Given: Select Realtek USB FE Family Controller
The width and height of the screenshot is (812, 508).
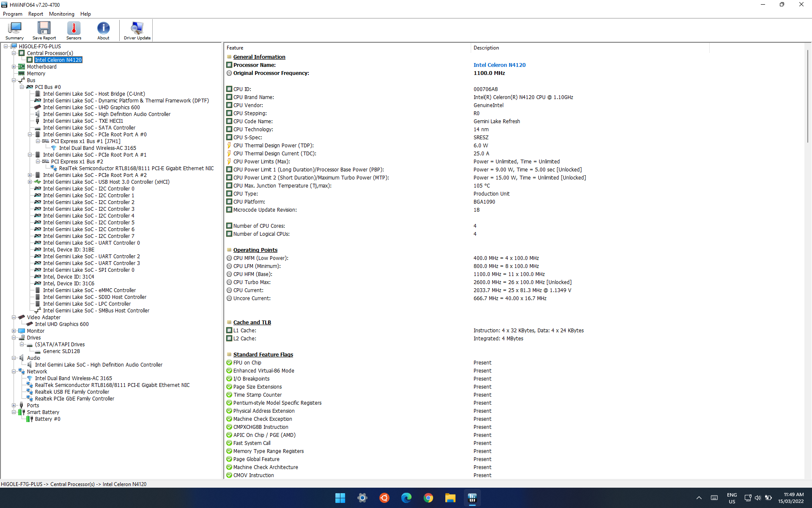Looking at the screenshot, I should 72,392.
